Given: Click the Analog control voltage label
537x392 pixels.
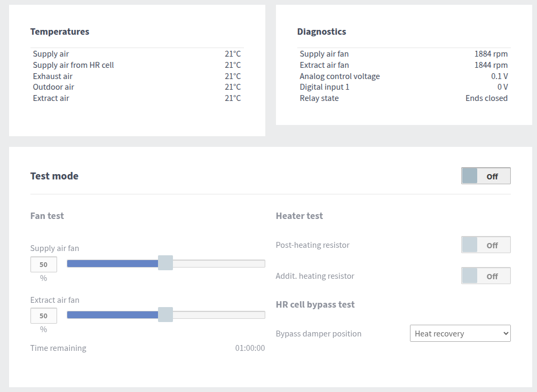Looking at the screenshot, I should pos(339,76).
